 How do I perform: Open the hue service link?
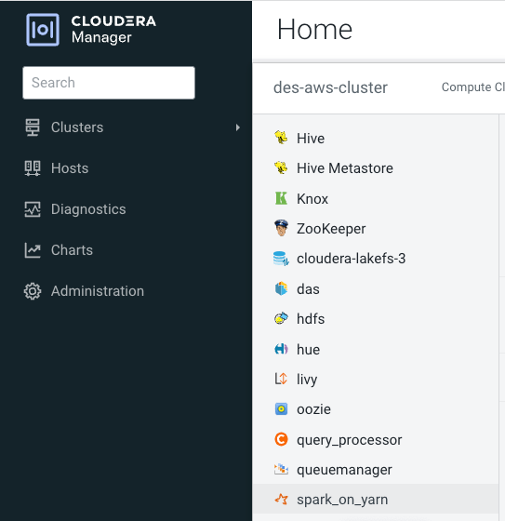click(308, 350)
